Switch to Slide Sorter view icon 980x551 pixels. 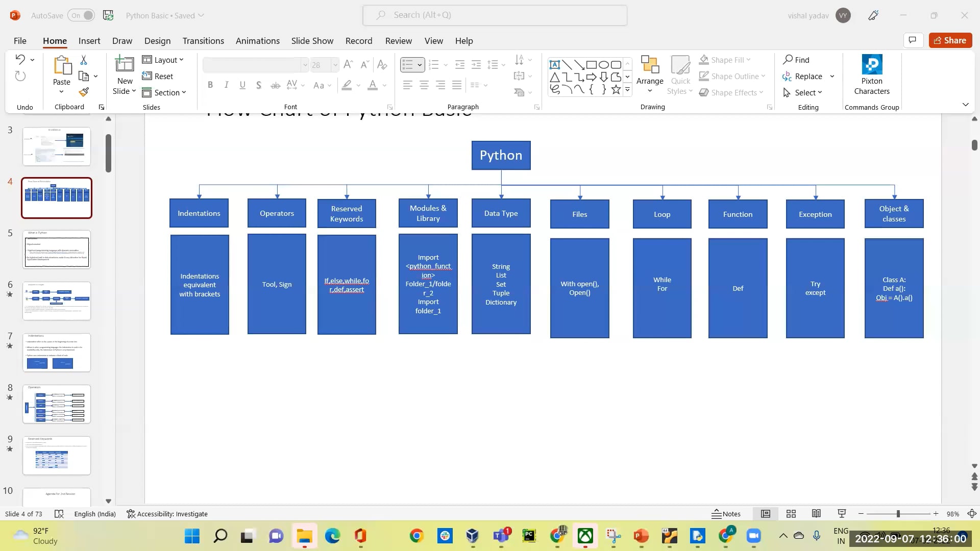791,514
